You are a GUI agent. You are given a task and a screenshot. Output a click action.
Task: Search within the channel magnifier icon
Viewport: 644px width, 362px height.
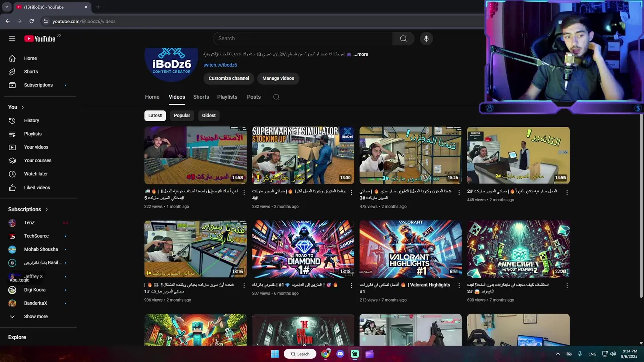click(x=276, y=97)
